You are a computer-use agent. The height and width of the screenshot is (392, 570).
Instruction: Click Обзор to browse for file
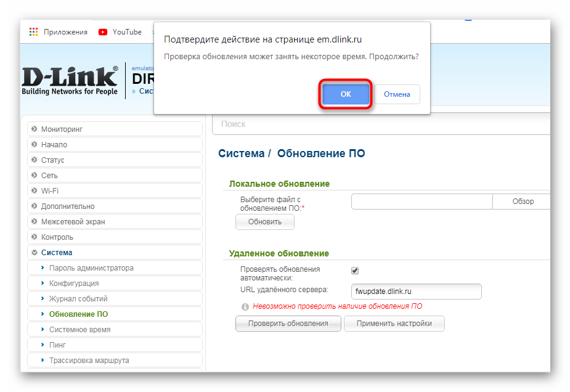[522, 202]
